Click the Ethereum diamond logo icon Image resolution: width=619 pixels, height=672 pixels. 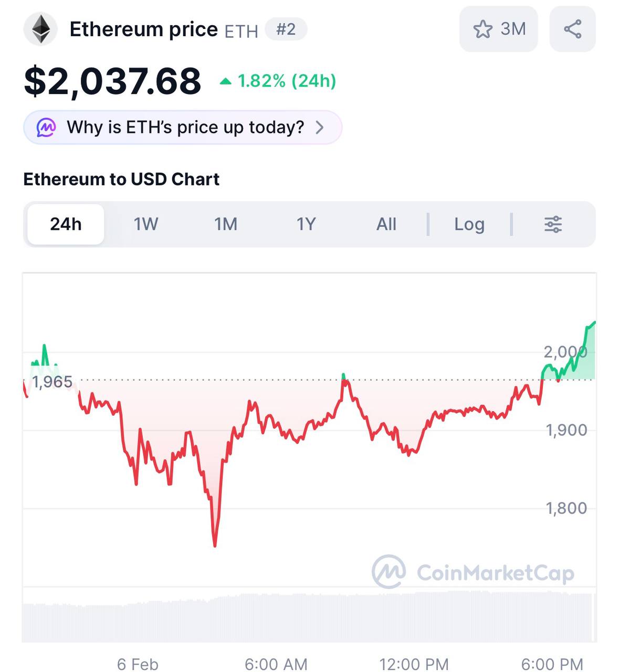coord(41,29)
